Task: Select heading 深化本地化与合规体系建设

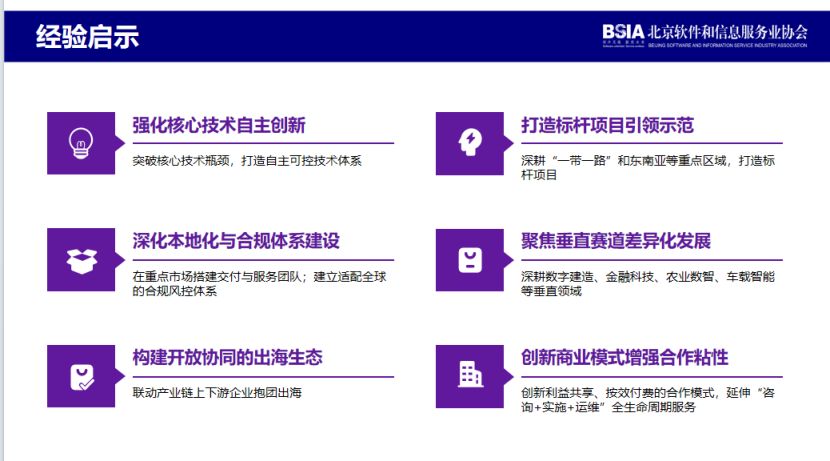Action: (x=236, y=241)
